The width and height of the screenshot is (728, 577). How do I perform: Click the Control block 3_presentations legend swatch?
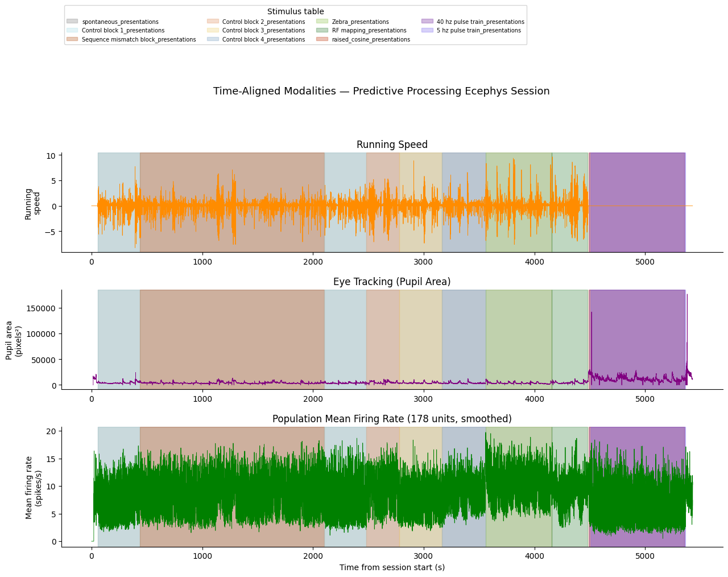(213, 31)
